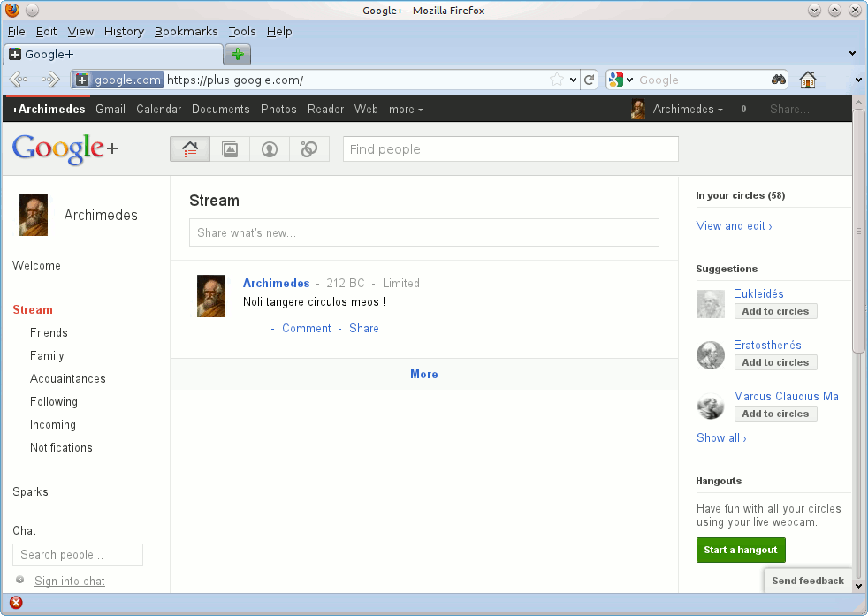868x616 pixels.
Task: Click the green Start a hangout button
Action: pos(741,550)
